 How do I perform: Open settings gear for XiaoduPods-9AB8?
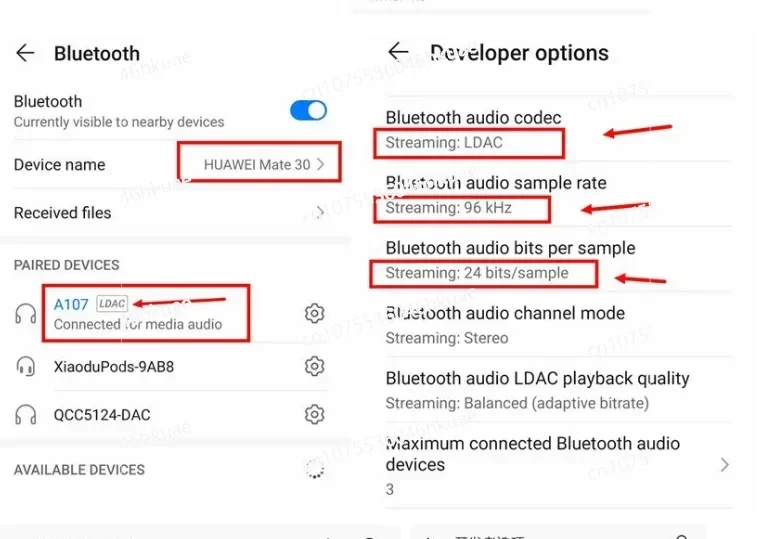[x=314, y=366]
